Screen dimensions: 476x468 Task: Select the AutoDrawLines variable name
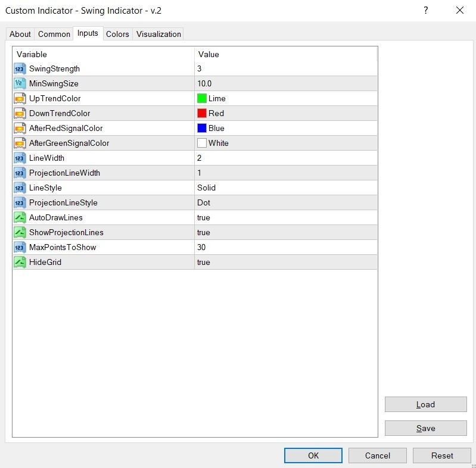(56, 217)
